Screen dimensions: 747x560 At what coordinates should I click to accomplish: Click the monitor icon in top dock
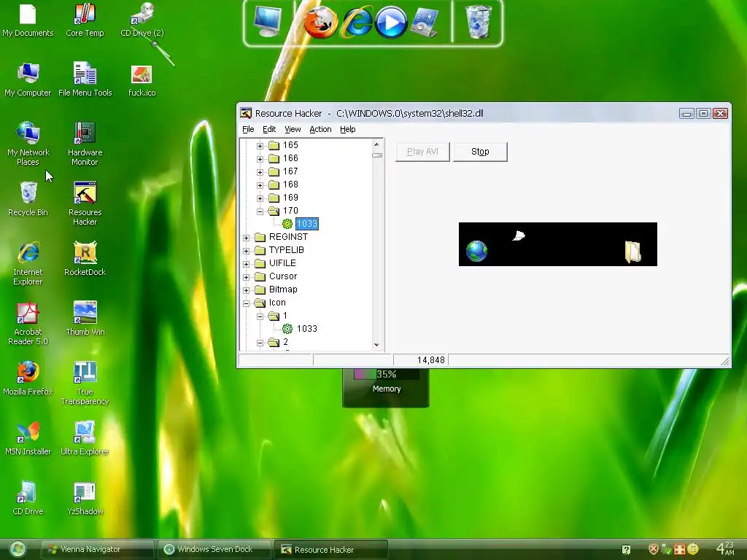tap(268, 22)
